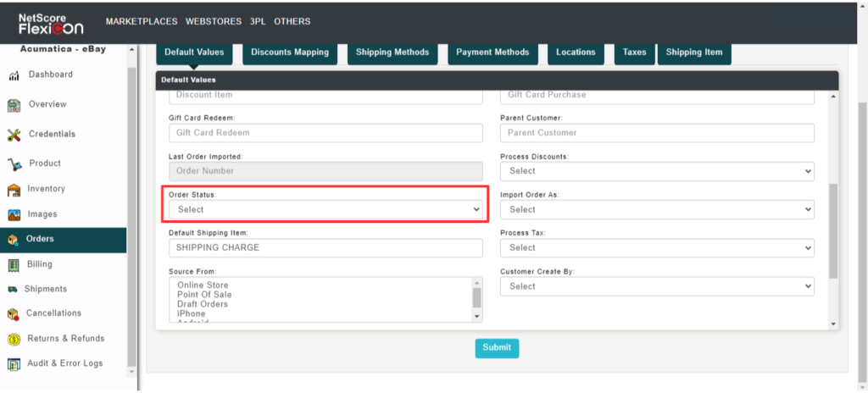Image resolution: width=868 pixels, height=393 pixels.
Task: Open the Shipping Methods tab
Action: (x=392, y=53)
